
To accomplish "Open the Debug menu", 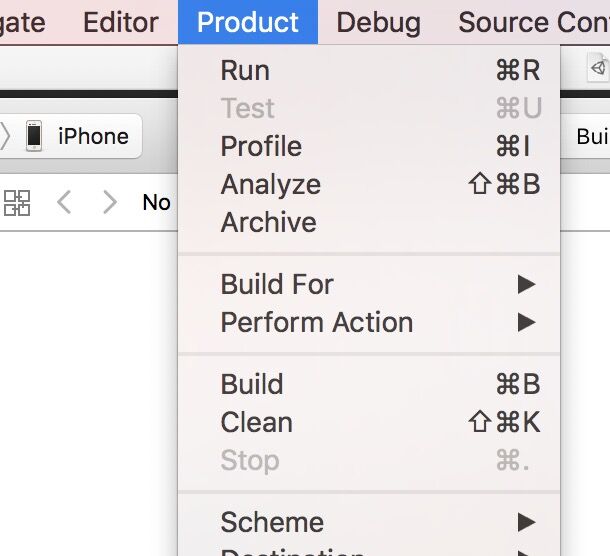I will 378,22.
